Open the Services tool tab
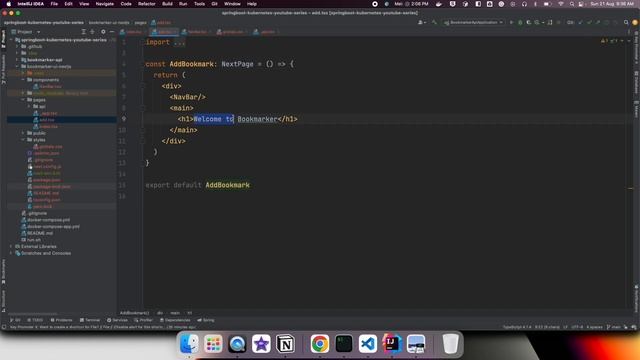640x360 pixels. 118,320
